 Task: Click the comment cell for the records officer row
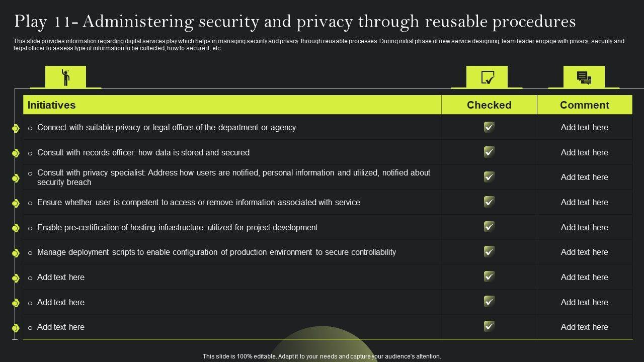pos(585,152)
